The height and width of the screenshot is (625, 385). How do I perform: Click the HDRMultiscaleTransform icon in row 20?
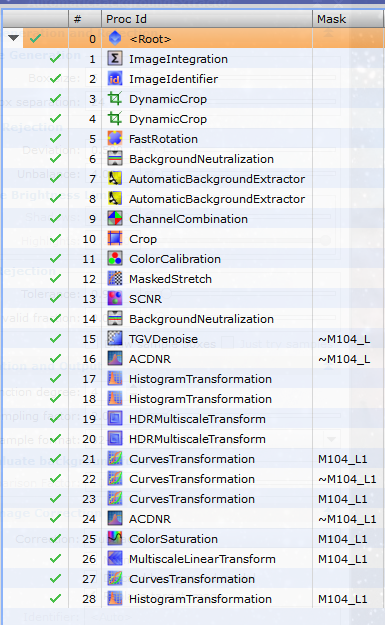(115, 438)
